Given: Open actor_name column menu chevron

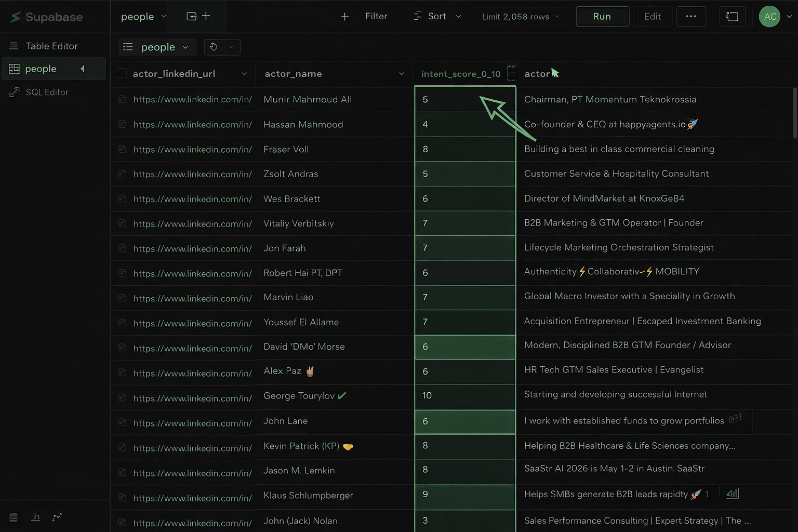Looking at the screenshot, I should 401,74.
